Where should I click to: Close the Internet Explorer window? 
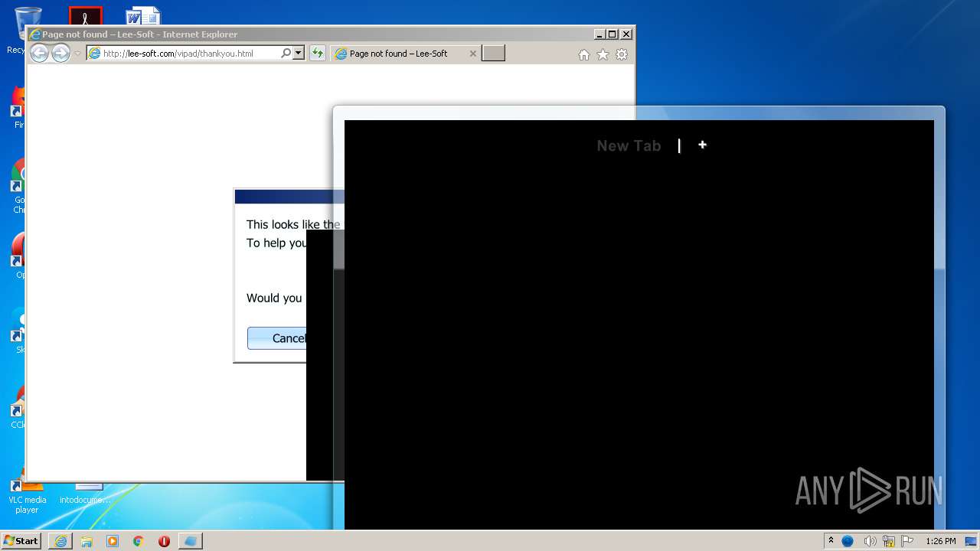[x=626, y=34]
